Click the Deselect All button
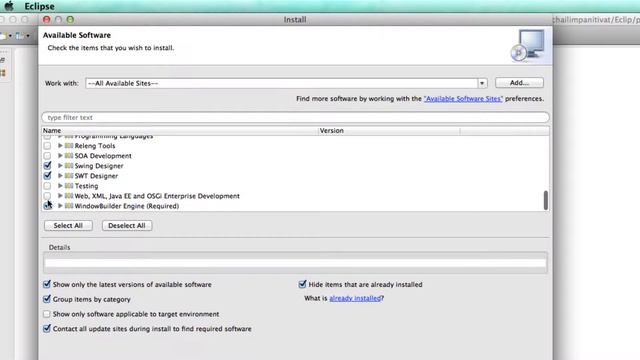Screen dimensions: 640x360 (127, 226)
